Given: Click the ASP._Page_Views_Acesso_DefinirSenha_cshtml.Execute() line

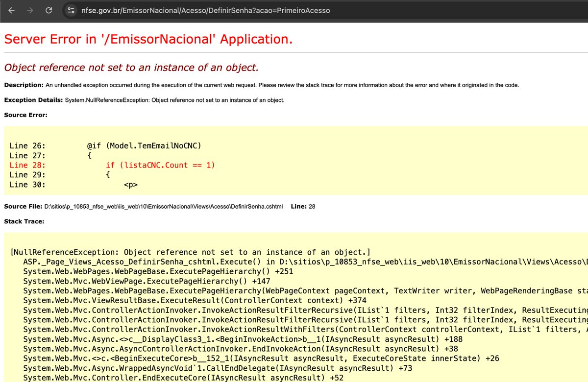Looking at the screenshot, I should [x=305, y=262].
